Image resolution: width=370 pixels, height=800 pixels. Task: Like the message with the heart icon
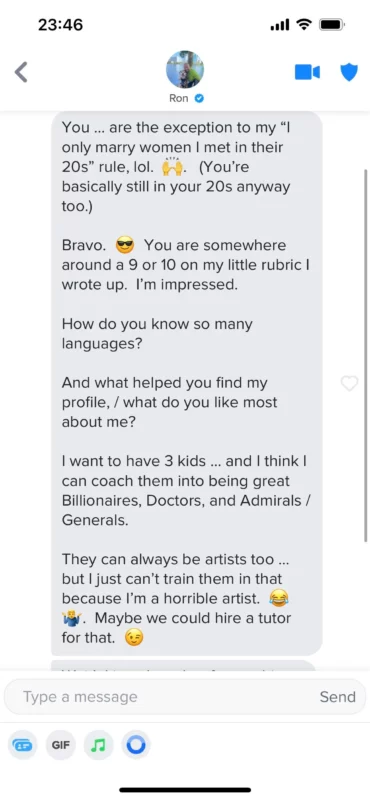point(349,383)
